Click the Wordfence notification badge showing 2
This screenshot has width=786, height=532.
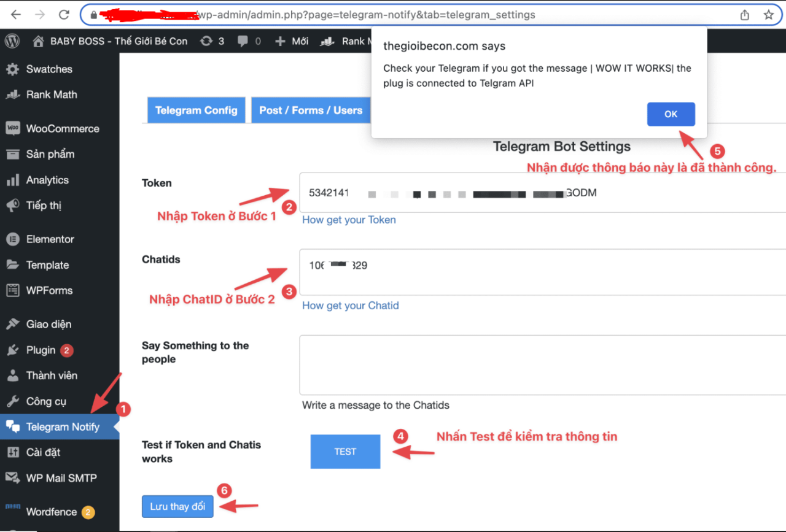pyautogui.click(x=88, y=512)
